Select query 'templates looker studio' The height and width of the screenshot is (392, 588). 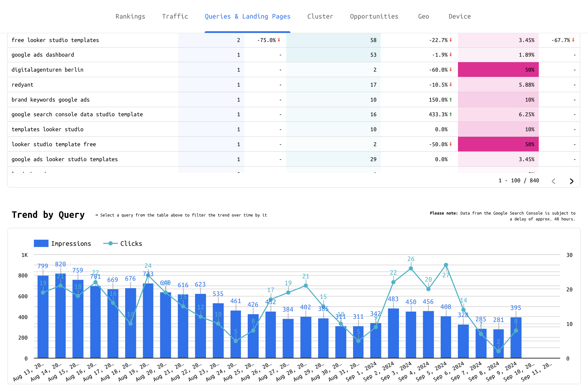47,129
